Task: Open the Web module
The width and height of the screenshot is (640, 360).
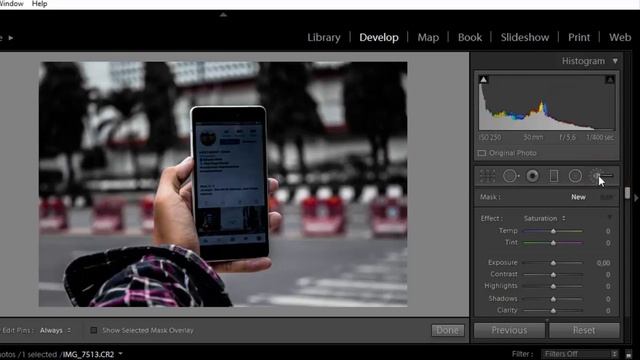Action: (620, 38)
